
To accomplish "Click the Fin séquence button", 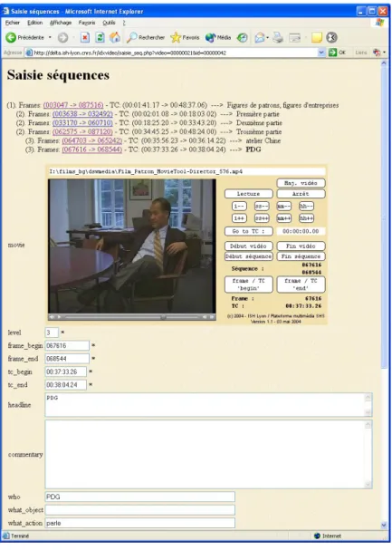I will coord(301,256).
